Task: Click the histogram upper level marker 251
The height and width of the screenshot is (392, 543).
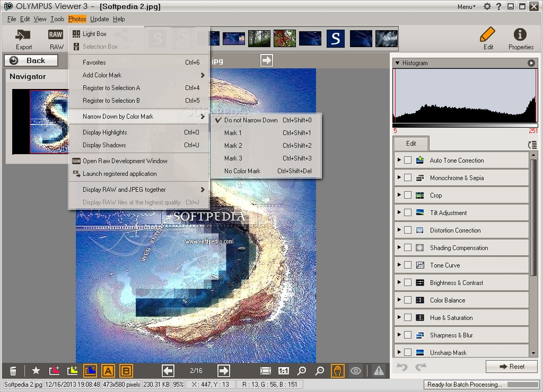Action: [x=533, y=131]
